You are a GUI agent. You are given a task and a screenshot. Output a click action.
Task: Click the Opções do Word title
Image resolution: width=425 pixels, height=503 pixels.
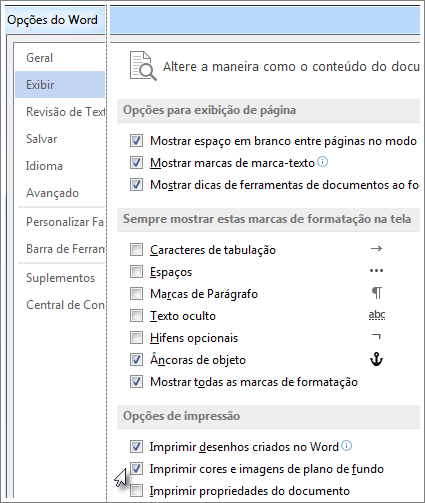coord(52,20)
